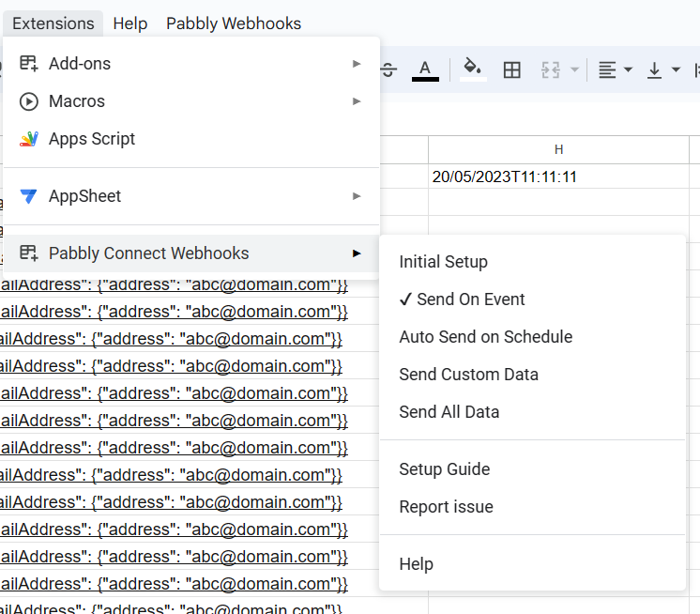
Task: Choose Send Custom Data
Action: [532, 375]
